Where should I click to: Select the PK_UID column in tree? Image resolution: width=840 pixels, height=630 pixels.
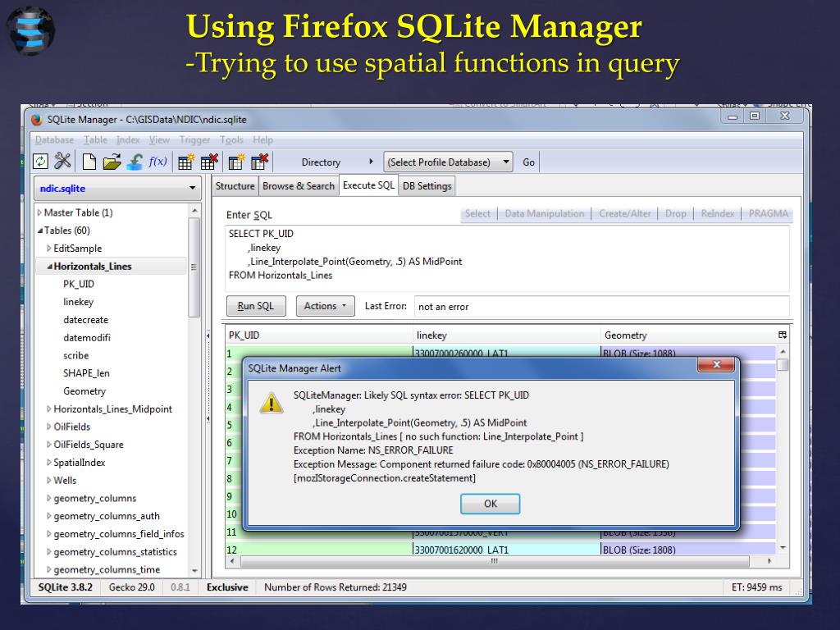[79, 284]
